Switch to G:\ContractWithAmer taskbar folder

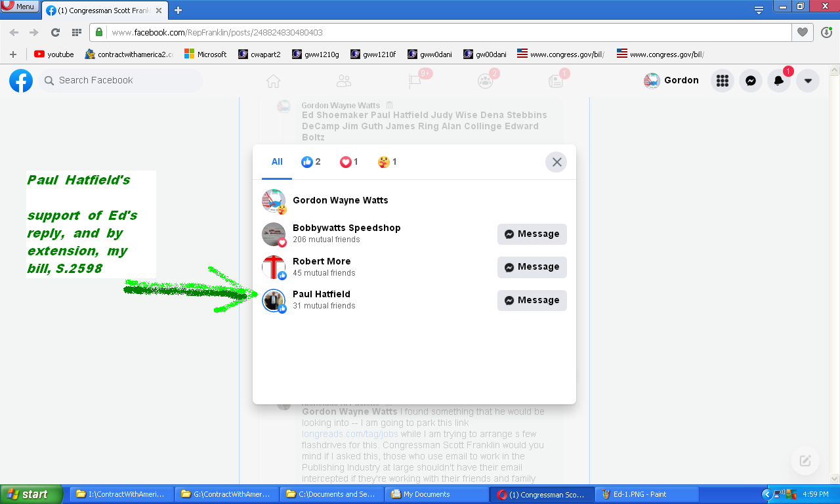(227, 494)
